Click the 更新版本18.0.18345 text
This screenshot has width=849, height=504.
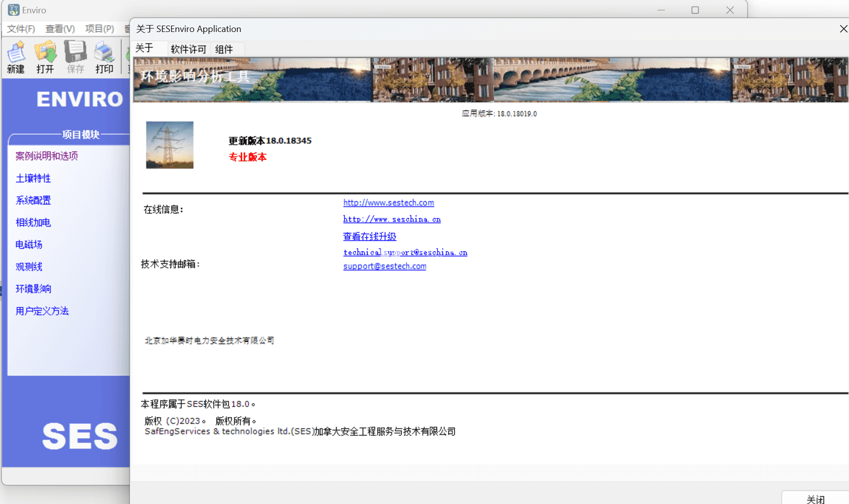click(270, 141)
